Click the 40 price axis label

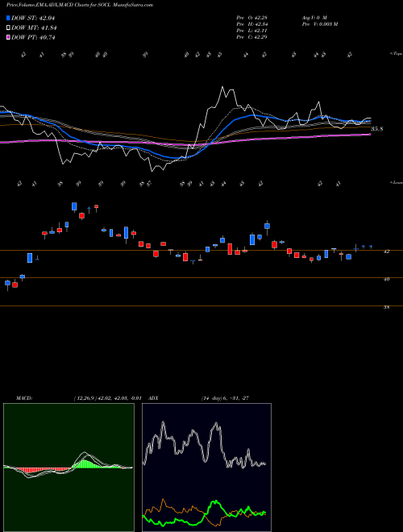tap(386, 279)
